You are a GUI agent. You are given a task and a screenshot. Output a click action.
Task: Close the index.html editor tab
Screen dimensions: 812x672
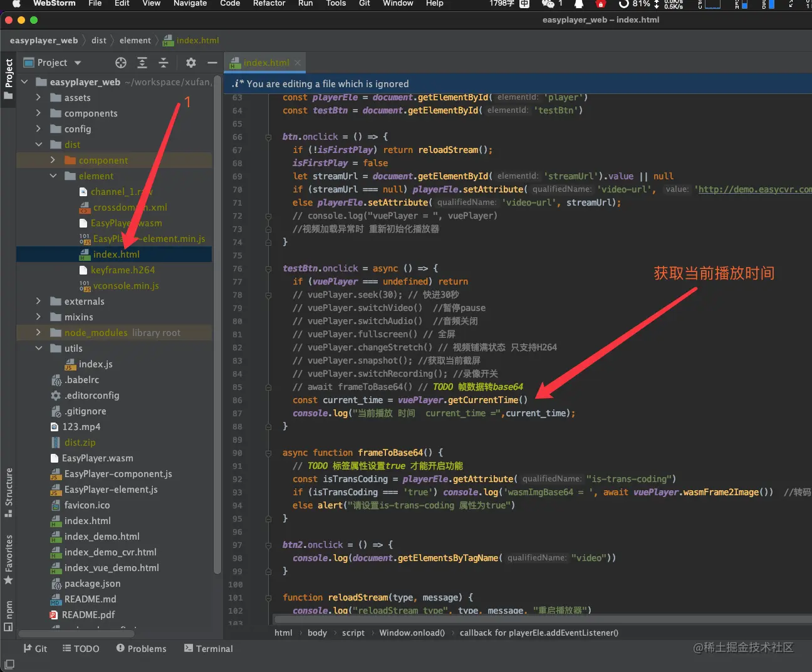(298, 63)
